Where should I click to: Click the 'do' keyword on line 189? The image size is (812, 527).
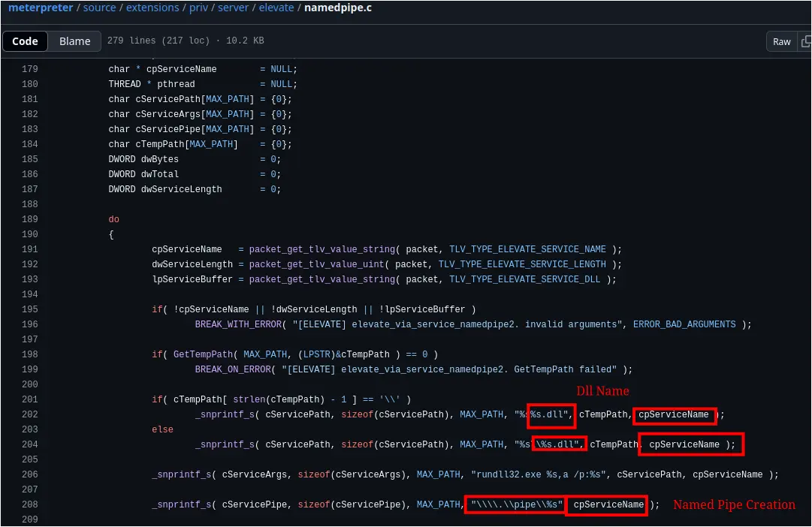(x=113, y=219)
